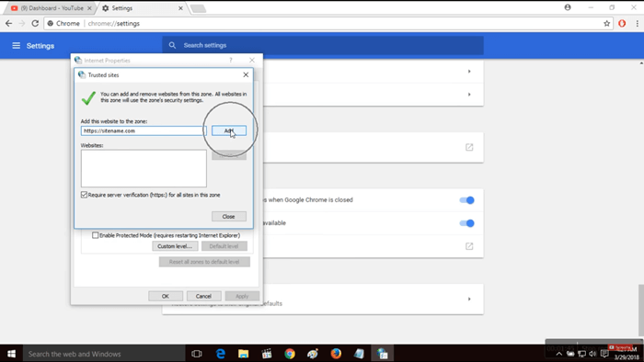
Task: Open a new Chrome tab
Action: [x=198, y=8]
